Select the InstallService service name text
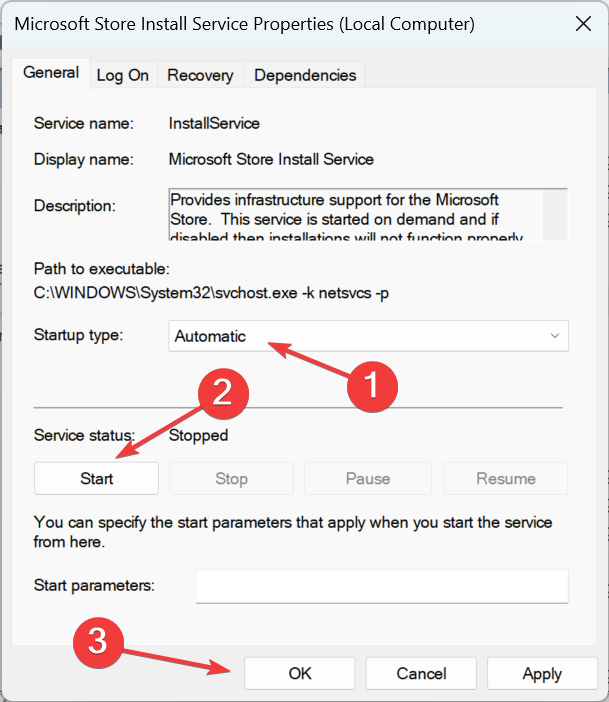 tap(214, 123)
